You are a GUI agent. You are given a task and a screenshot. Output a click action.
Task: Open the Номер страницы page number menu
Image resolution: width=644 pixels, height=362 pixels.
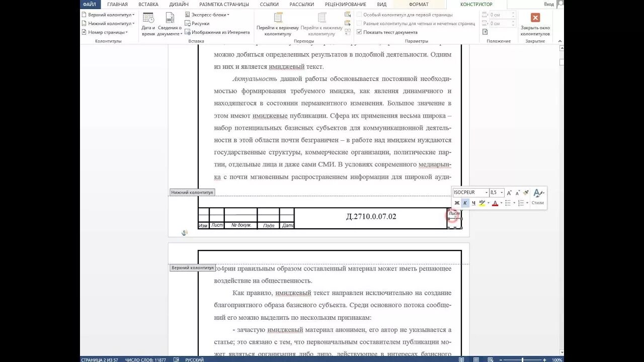tap(104, 32)
